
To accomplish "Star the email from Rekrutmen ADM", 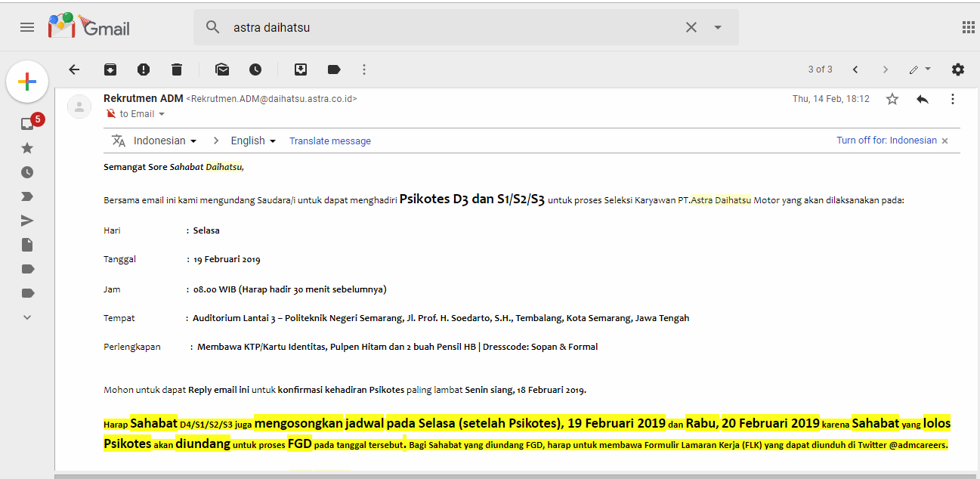I will 892,99.
